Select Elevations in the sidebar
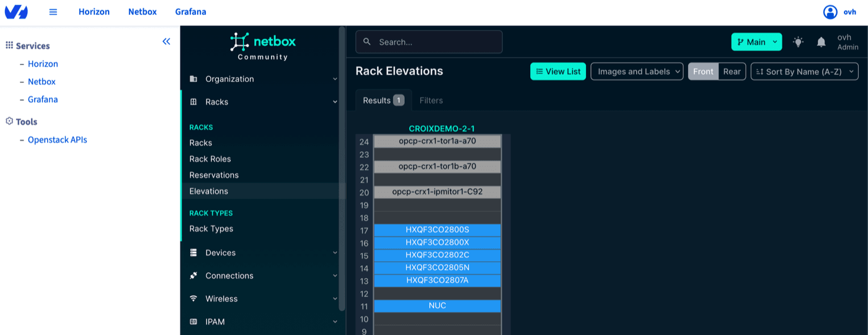The height and width of the screenshot is (335, 868). point(209,191)
